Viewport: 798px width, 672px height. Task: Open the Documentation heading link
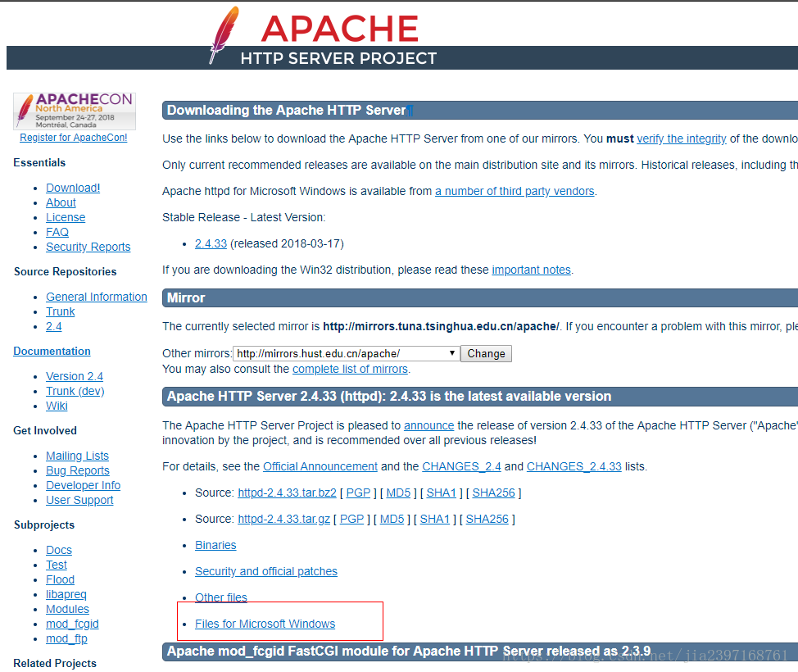[x=52, y=352]
